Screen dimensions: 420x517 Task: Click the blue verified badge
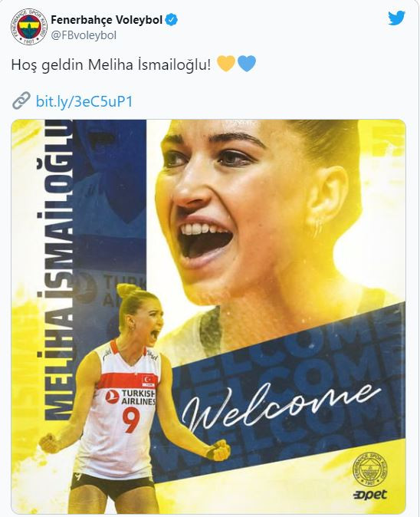pos(171,20)
